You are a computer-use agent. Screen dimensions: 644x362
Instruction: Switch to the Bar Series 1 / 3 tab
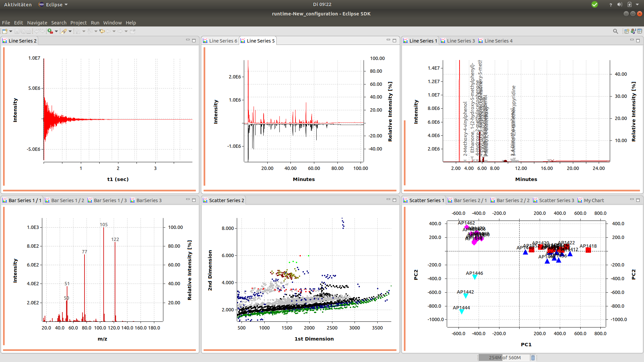click(107, 200)
